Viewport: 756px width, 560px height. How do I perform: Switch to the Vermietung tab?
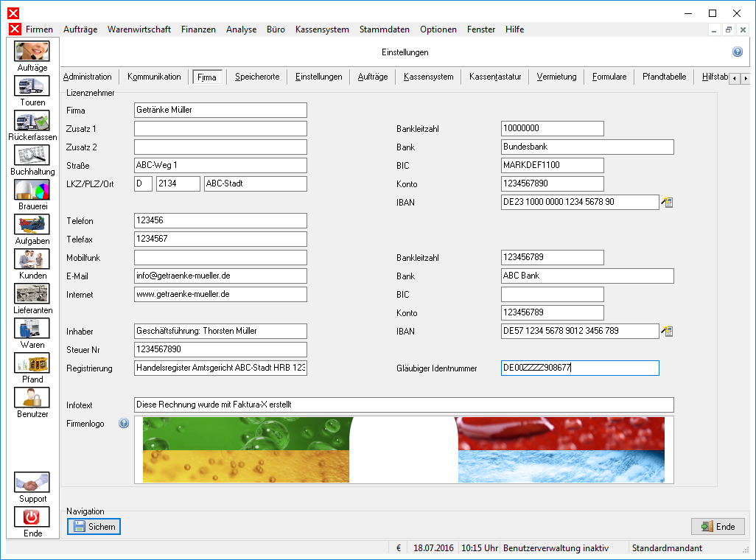(556, 77)
